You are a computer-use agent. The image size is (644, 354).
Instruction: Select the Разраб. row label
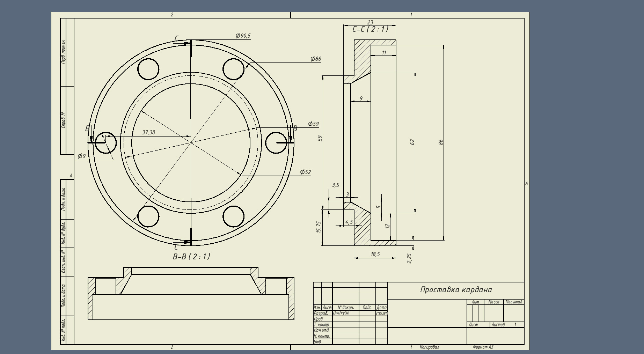(321, 314)
